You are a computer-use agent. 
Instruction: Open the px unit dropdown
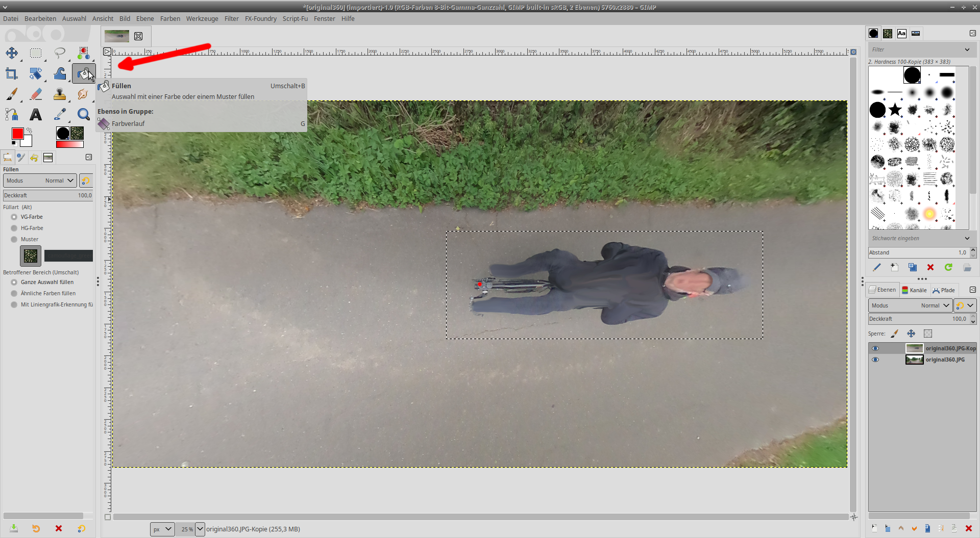tap(162, 529)
